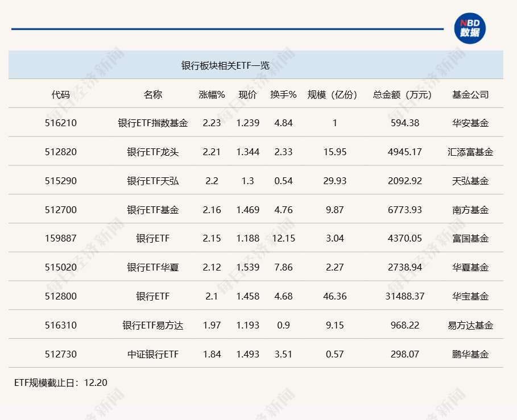517x420 pixels.
Task: Select the 代码 column header
Action: 61,95
